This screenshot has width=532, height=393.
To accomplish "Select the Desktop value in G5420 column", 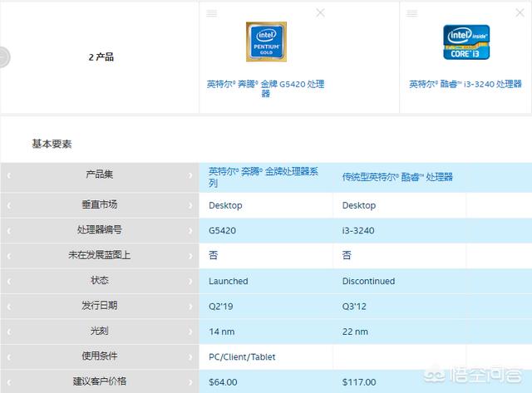I will pos(225,205).
